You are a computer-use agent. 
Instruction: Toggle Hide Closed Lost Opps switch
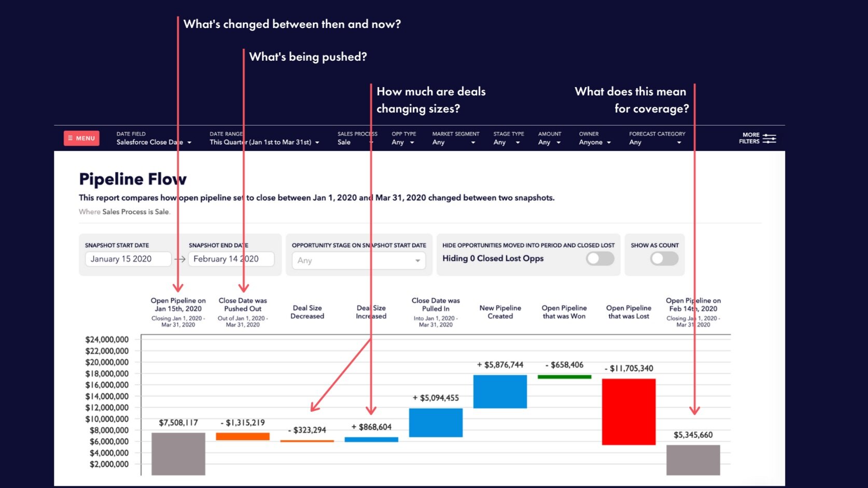pos(600,258)
